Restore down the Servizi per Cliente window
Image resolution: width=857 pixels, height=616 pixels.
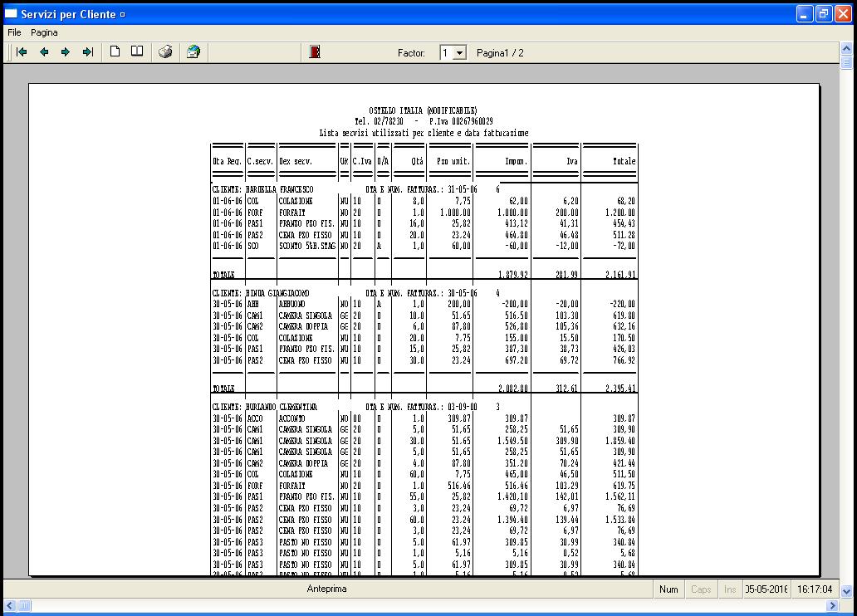[824, 13]
